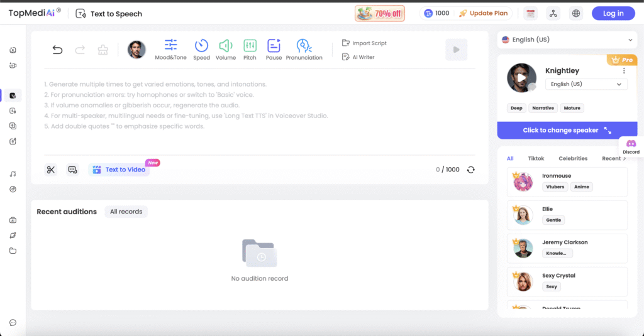Open the folder sidebar icon
Screen dimensions: 644x336
point(13,251)
